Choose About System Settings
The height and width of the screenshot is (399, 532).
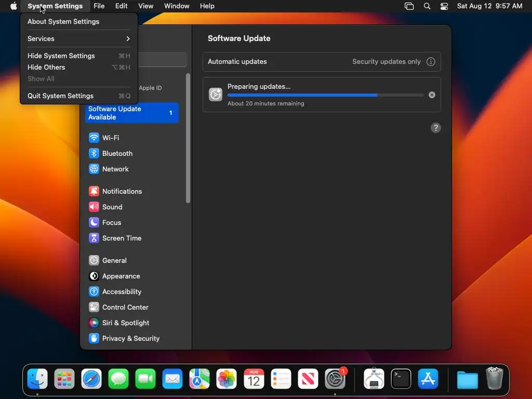pos(79,21)
